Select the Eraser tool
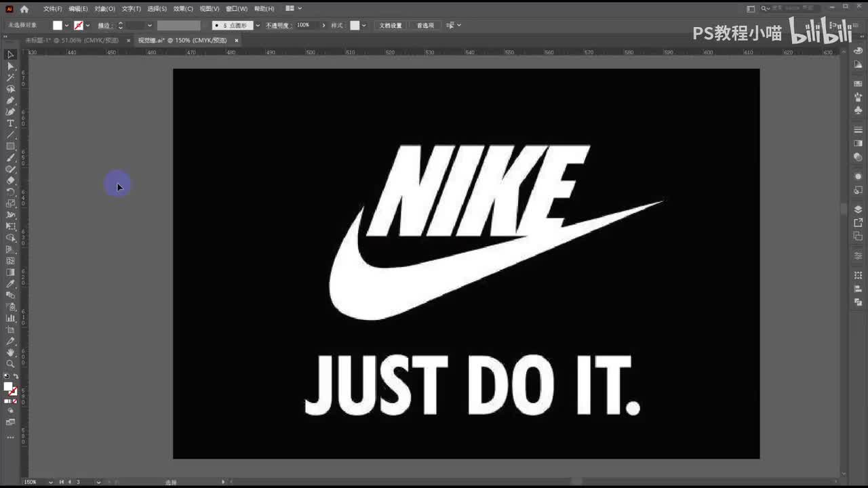This screenshot has width=868, height=488. (x=10, y=180)
